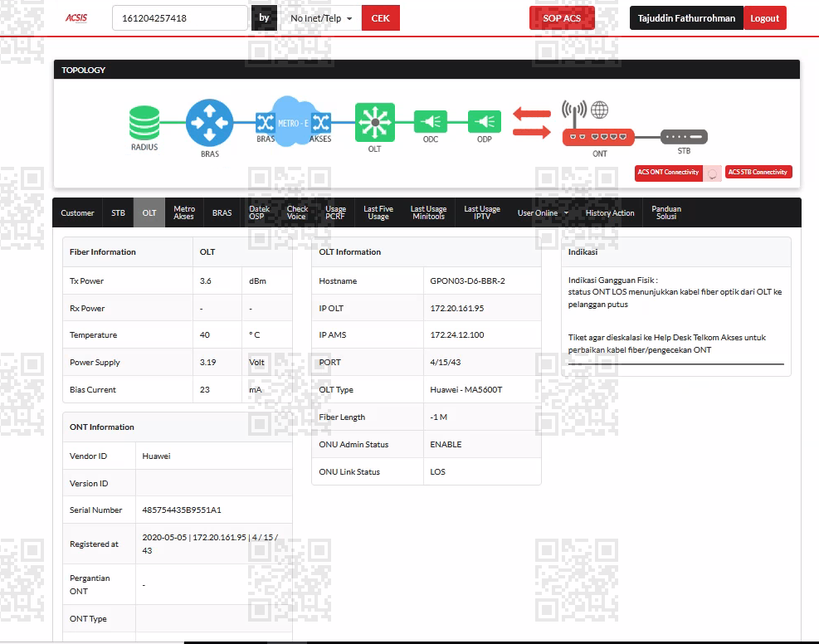Image resolution: width=819 pixels, height=644 pixels.
Task: Open the Last Five Usage tab
Action: click(x=378, y=212)
